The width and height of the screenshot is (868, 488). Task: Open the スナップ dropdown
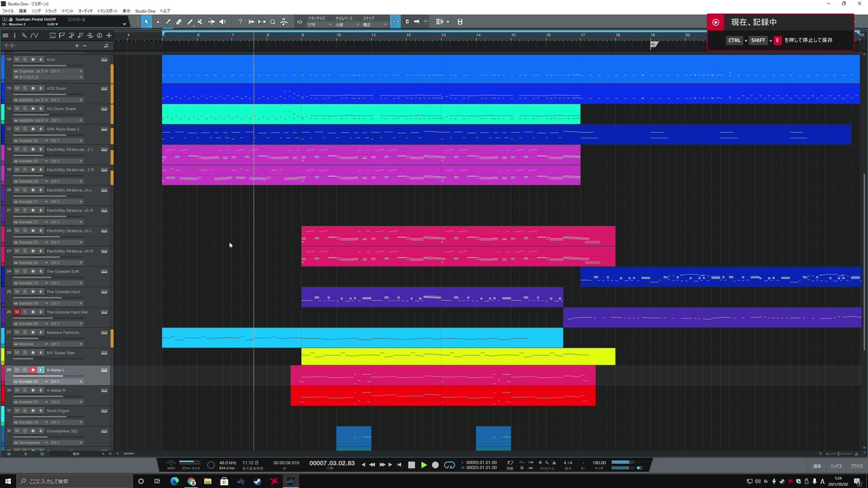(375, 24)
